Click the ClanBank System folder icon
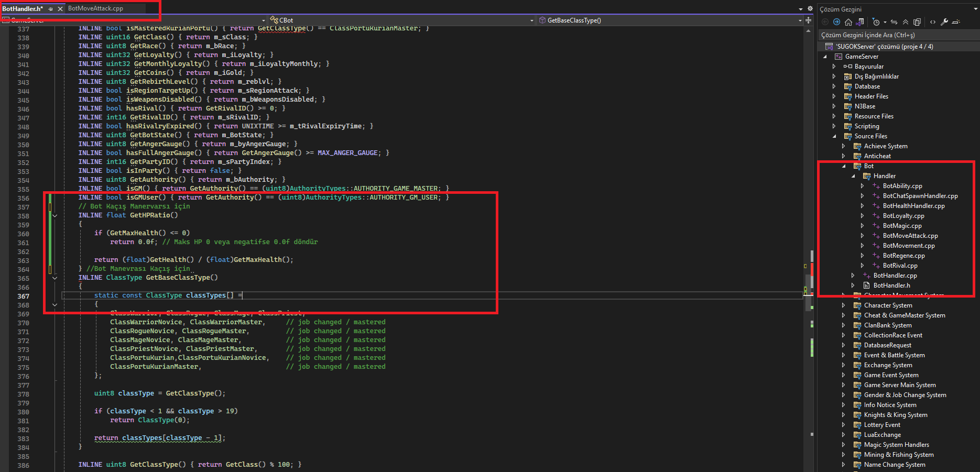This screenshot has width=980, height=472. coord(857,325)
